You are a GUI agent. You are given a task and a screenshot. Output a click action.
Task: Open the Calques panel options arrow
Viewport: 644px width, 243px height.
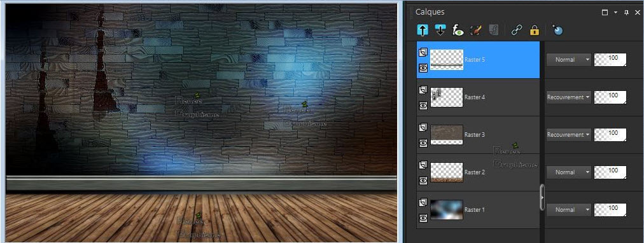point(615,12)
